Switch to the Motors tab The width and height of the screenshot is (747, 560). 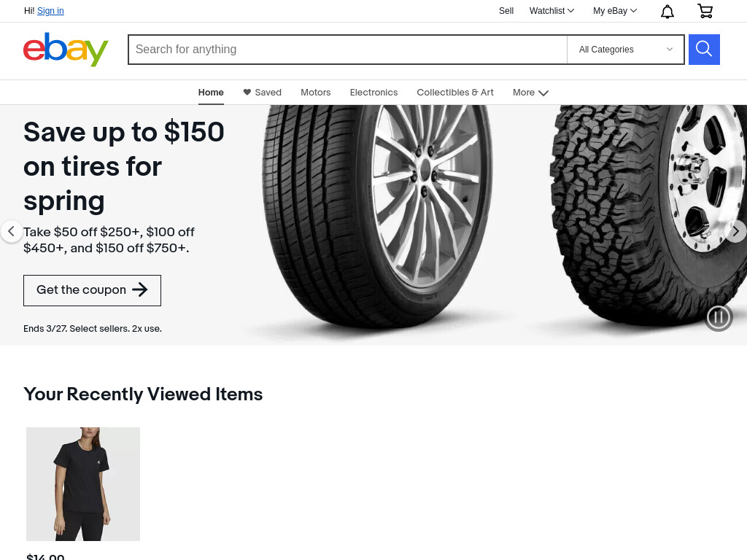(315, 93)
